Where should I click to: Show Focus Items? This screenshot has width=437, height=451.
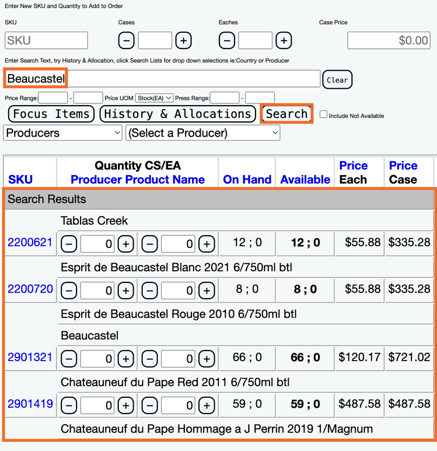[x=51, y=114]
